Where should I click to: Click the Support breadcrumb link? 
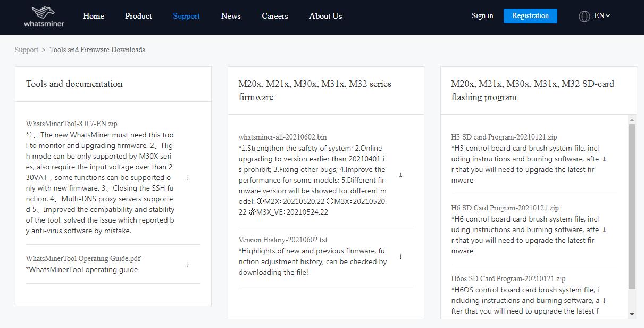pyautogui.click(x=27, y=50)
